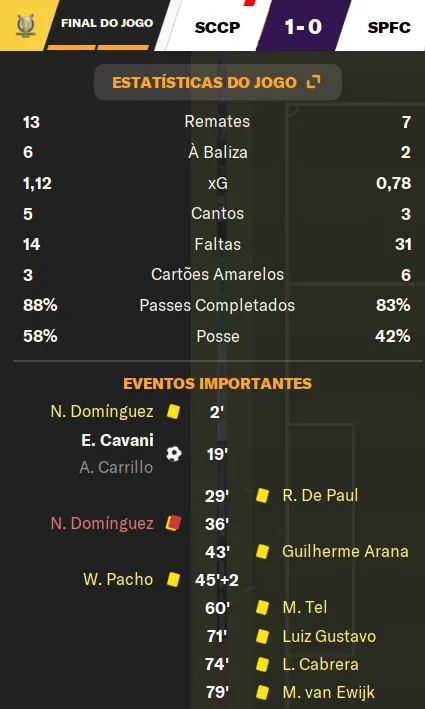The height and width of the screenshot is (709, 425).
Task: Click Luiz Gustavo's booking at 71'
Action: click(x=329, y=636)
